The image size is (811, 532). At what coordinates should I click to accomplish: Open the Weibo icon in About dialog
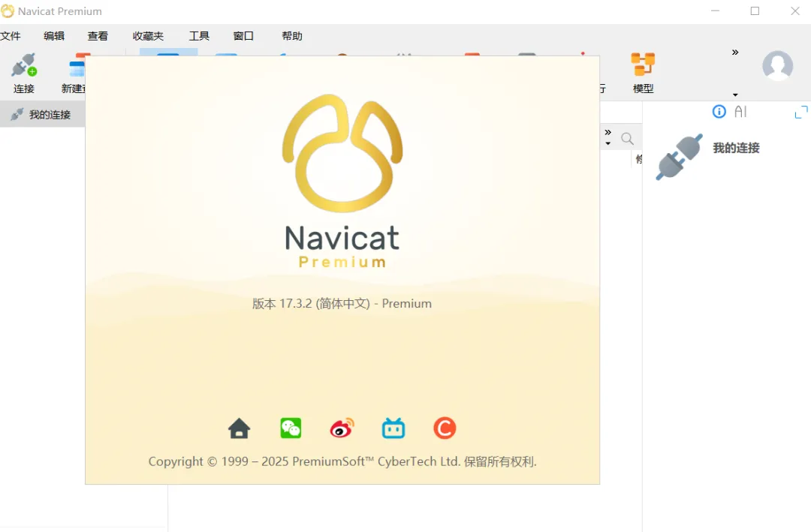pyautogui.click(x=342, y=428)
